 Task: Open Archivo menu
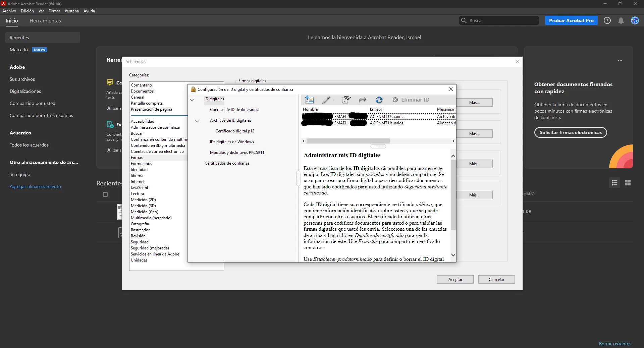(x=9, y=11)
